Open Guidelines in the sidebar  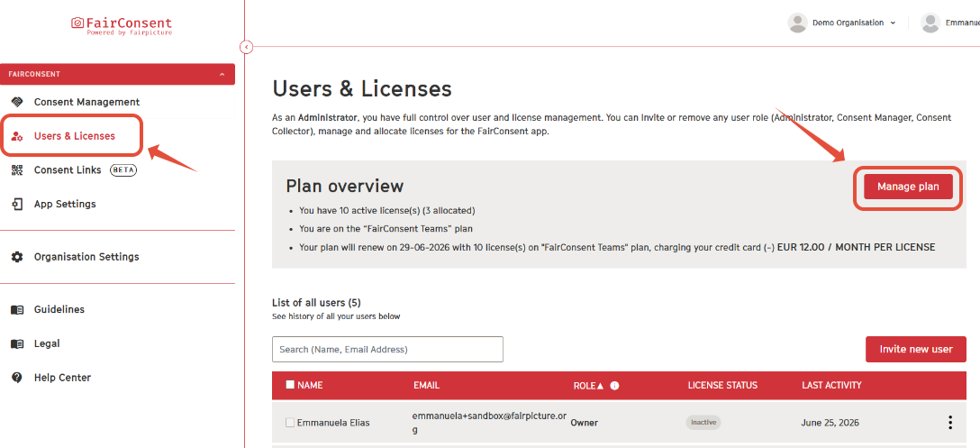(x=59, y=310)
